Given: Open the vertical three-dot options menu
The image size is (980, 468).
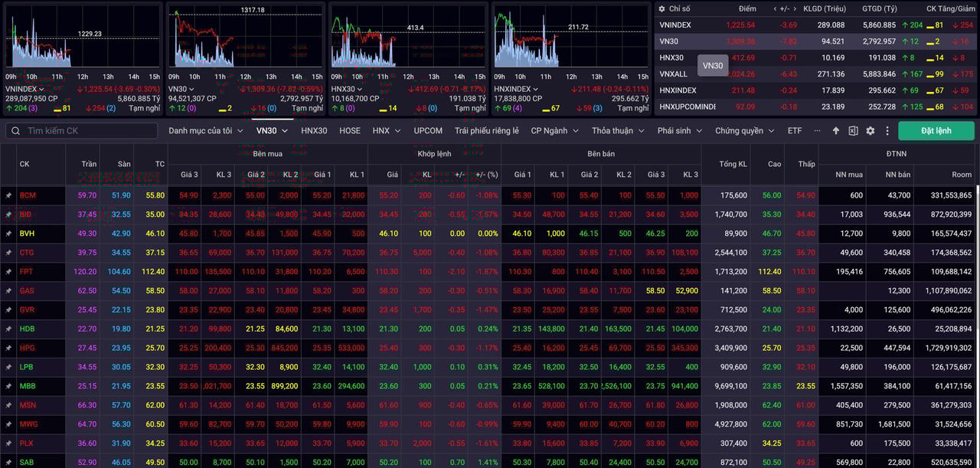Looking at the screenshot, I should click(x=887, y=131).
